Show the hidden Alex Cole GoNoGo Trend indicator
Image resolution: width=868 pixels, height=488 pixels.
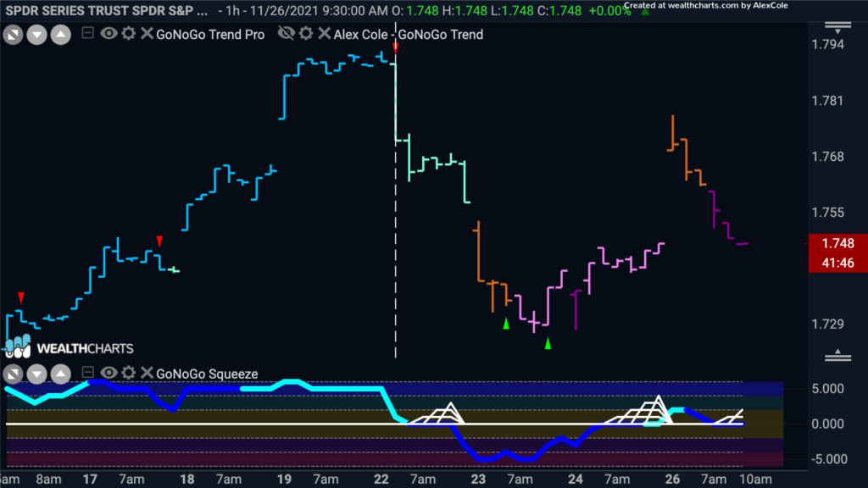[x=287, y=33]
